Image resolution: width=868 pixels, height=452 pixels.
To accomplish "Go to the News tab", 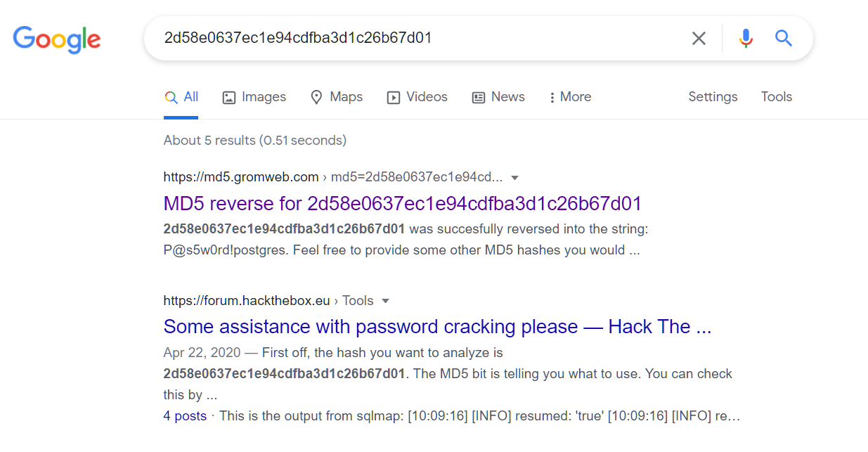I will tap(498, 97).
